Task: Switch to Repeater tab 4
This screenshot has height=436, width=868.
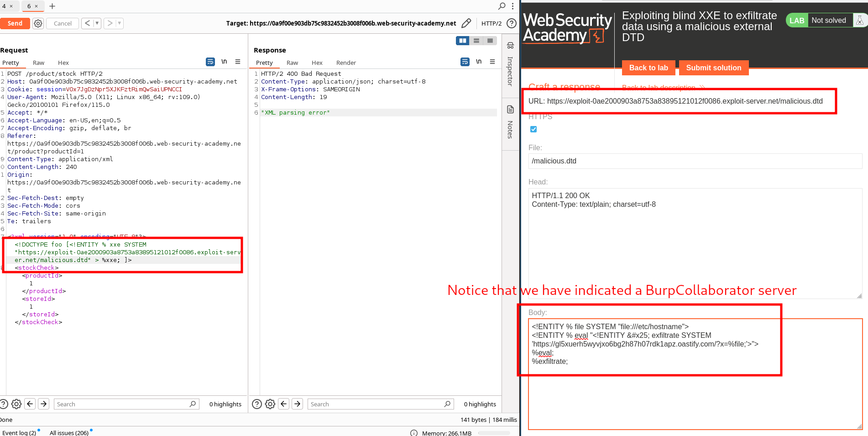Action: click(x=4, y=6)
